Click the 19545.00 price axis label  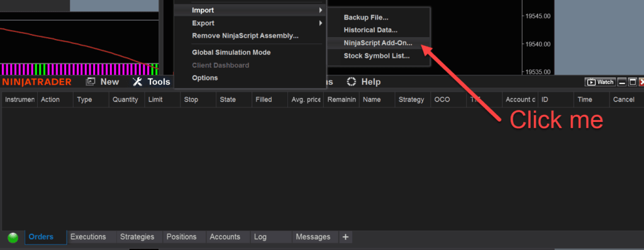point(538,16)
